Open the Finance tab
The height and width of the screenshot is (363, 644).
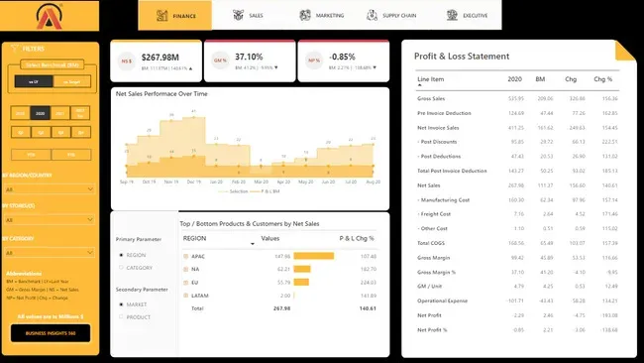click(175, 16)
